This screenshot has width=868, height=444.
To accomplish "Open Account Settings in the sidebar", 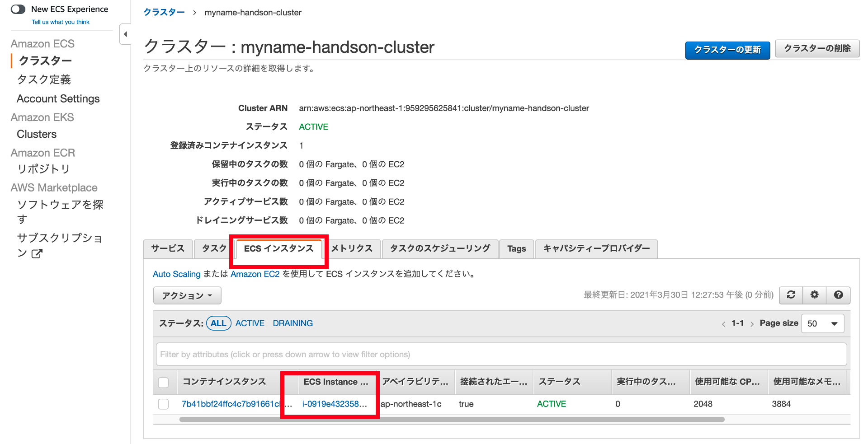I will pyautogui.click(x=58, y=98).
